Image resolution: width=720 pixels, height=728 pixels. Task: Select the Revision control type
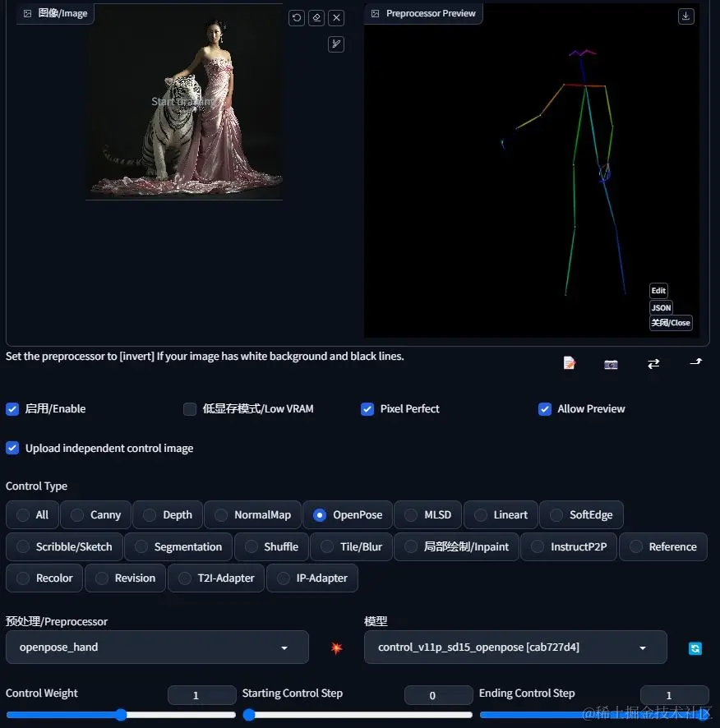pos(126,578)
